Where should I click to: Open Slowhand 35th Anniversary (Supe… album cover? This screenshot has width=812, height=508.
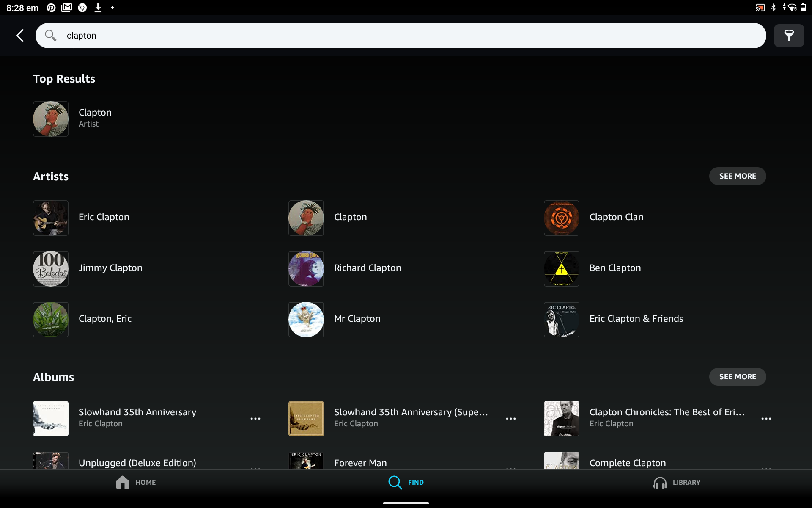(306, 419)
